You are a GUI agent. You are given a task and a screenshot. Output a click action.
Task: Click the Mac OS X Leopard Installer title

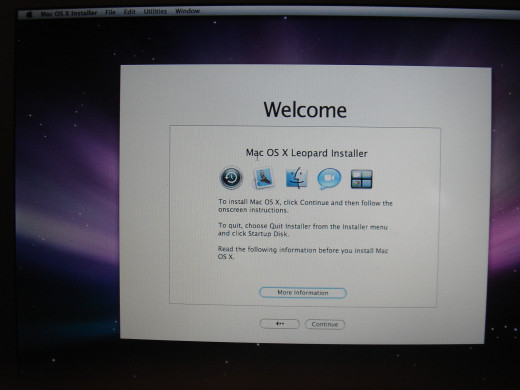pyautogui.click(x=306, y=153)
